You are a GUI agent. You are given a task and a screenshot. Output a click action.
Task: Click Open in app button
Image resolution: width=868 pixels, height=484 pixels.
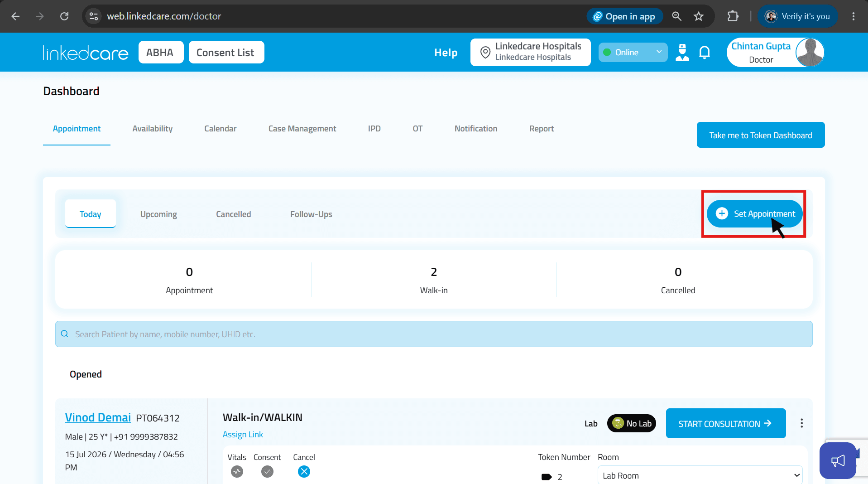pyautogui.click(x=625, y=16)
